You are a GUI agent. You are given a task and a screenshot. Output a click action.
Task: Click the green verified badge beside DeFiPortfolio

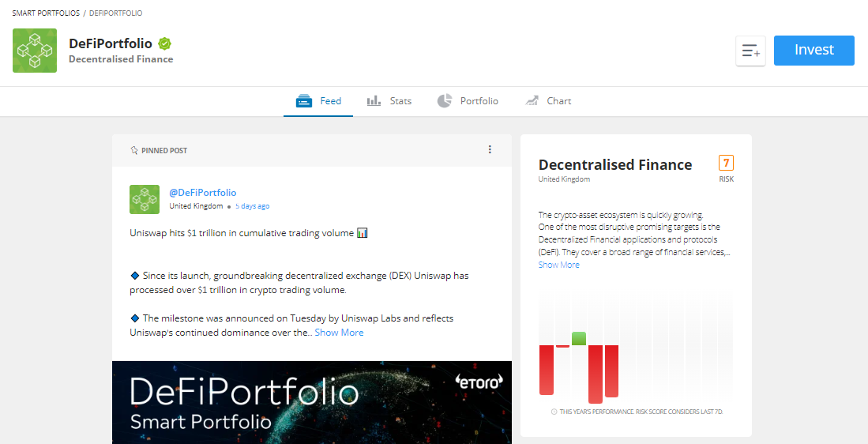(164, 43)
